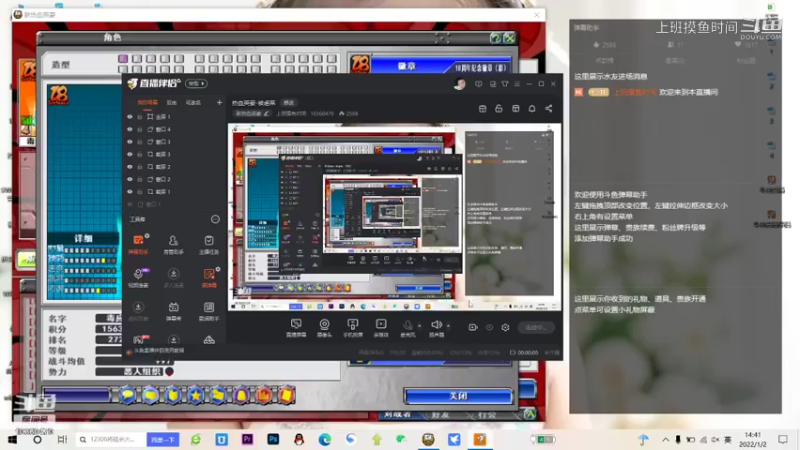Screen dimensions: 800x450
Task: Toggle the lock on the 全屏1 source
Action: 140,117
